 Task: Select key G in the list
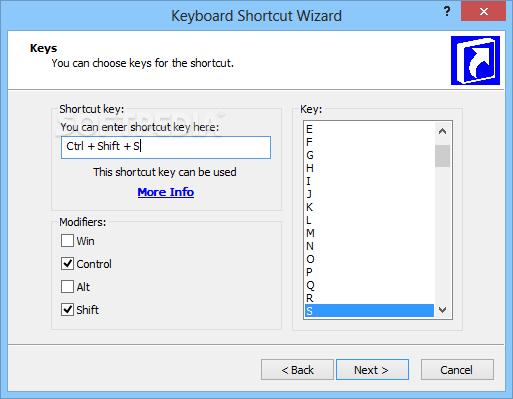369,155
